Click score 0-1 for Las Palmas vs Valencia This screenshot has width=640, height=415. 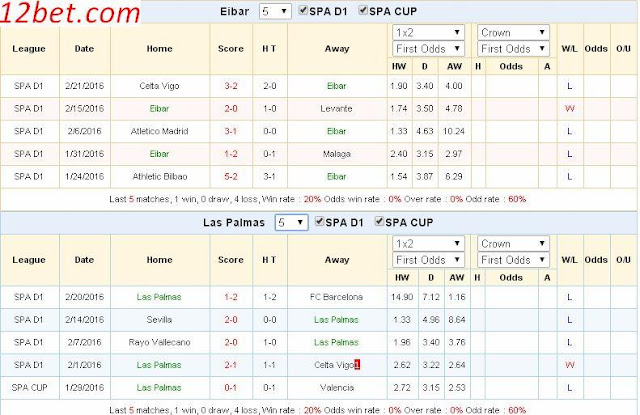click(x=231, y=388)
